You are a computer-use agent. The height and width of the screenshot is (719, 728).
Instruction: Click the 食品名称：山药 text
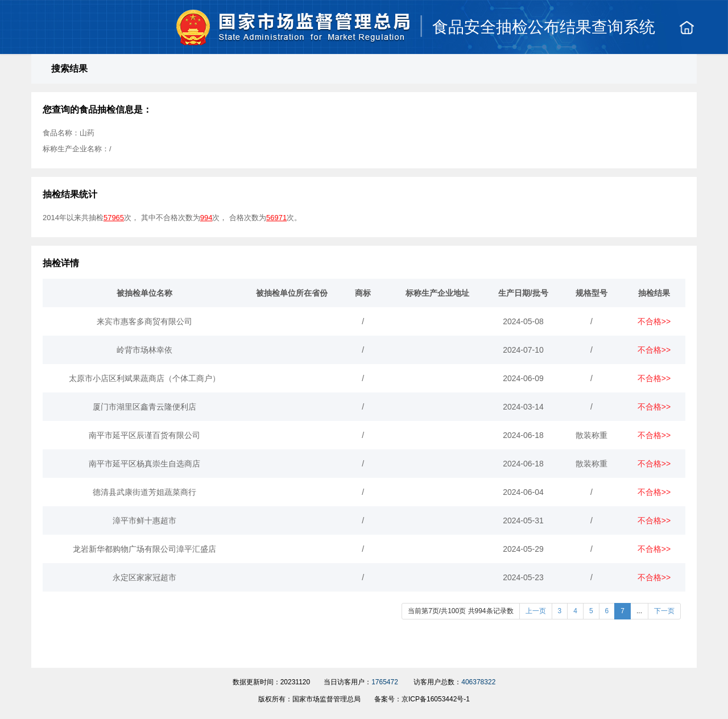pyautogui.click(x=68, y=133)
